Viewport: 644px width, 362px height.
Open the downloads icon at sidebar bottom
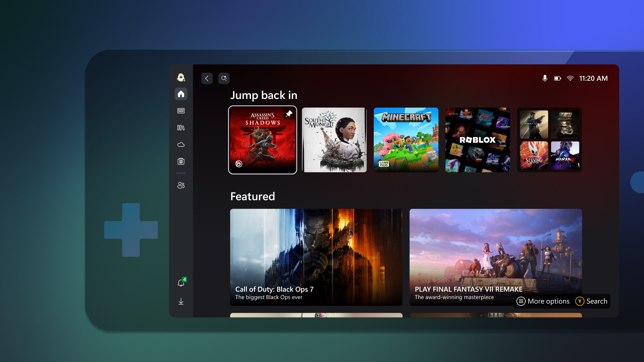[x=181, y=301]
